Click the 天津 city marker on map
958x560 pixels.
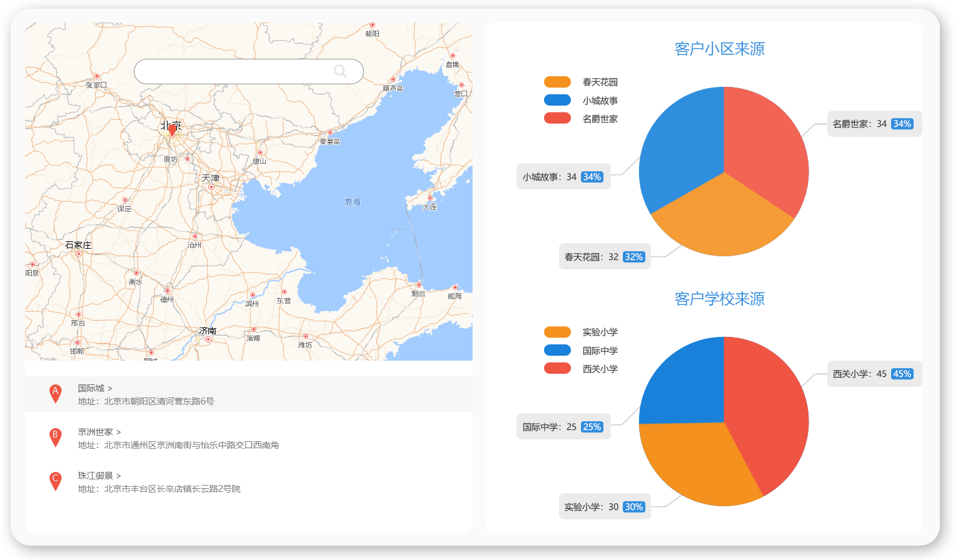pyautogui.click(x=211, y=186)
